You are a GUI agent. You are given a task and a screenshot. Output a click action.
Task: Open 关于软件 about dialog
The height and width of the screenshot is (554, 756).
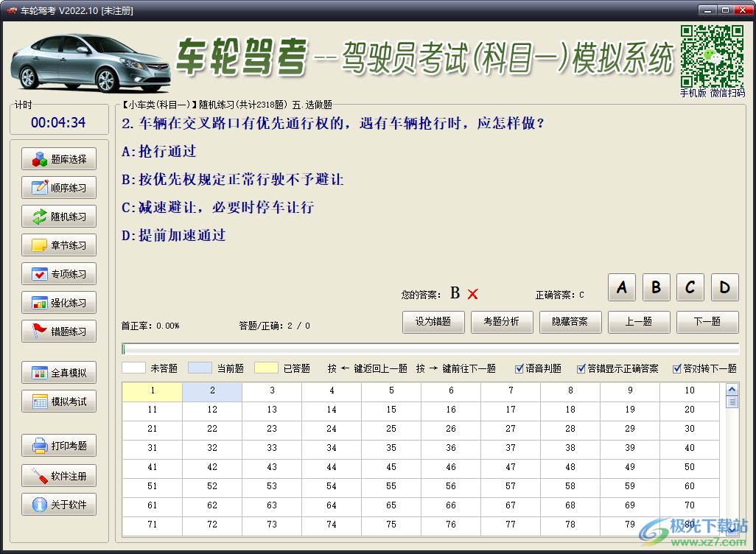tap(59, 505)
